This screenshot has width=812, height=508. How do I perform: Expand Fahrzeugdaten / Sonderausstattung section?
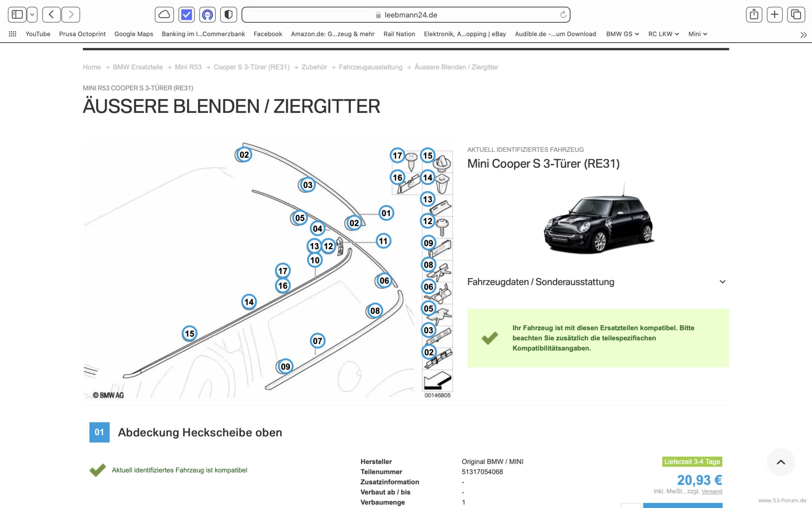[598, 282]
